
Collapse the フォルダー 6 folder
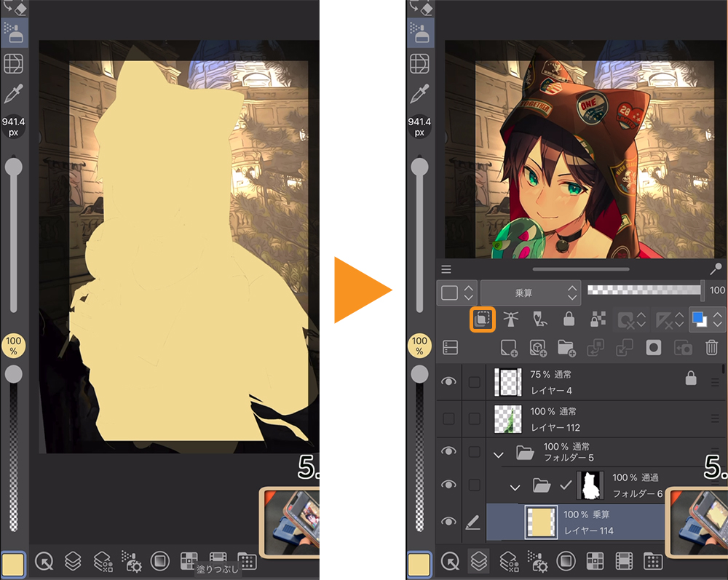tap(516, 486)
